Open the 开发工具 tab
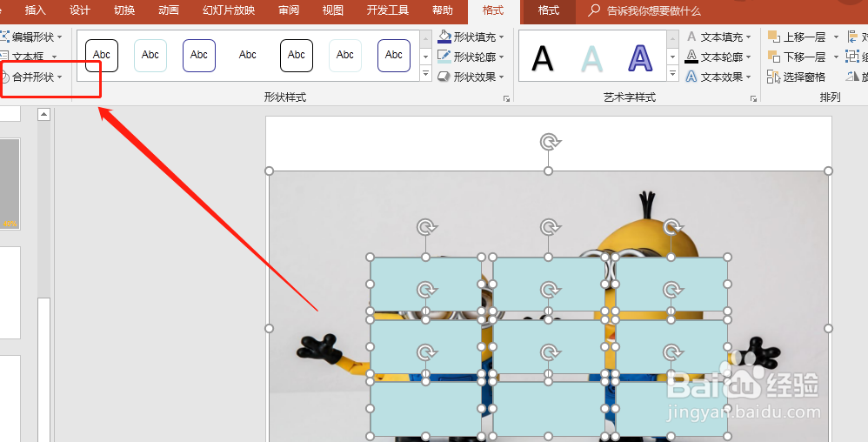Image resolution: width=868 pixels, height=442 pixels. pyautogui.click(x=388, y=10)
